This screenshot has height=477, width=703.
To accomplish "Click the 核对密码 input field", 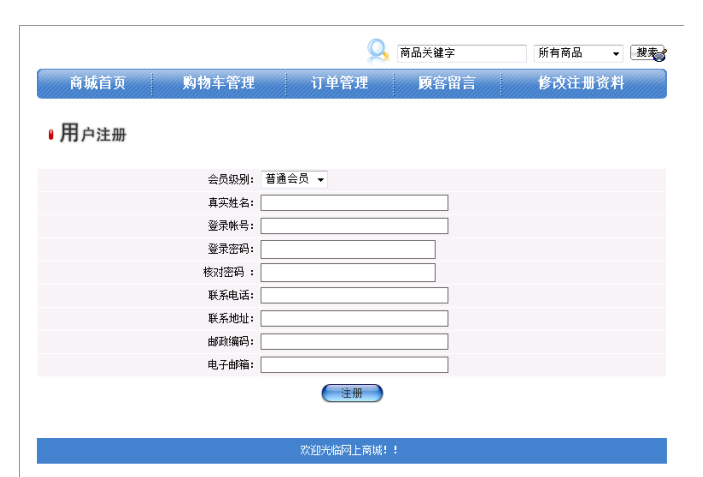I will (x=348, y=273).
